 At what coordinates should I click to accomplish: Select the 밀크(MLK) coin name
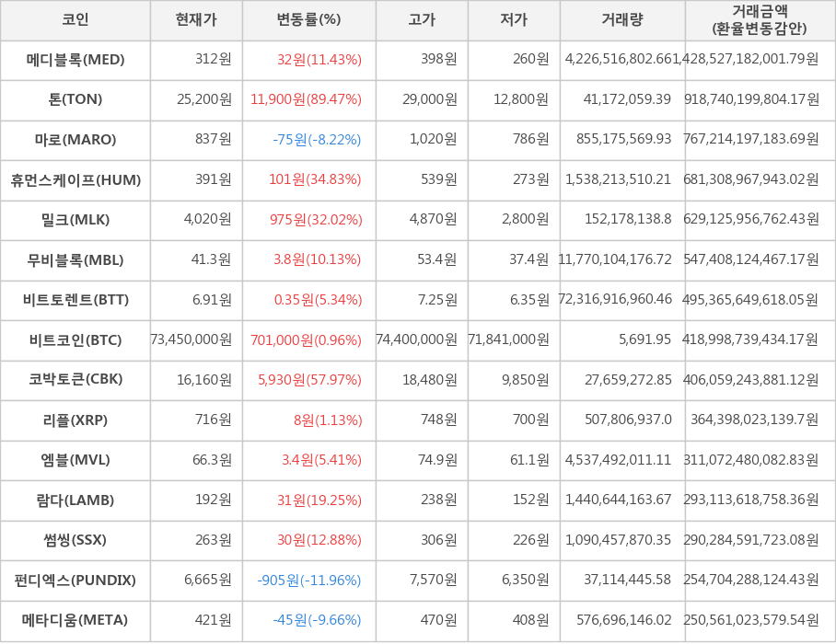point(75,220)
